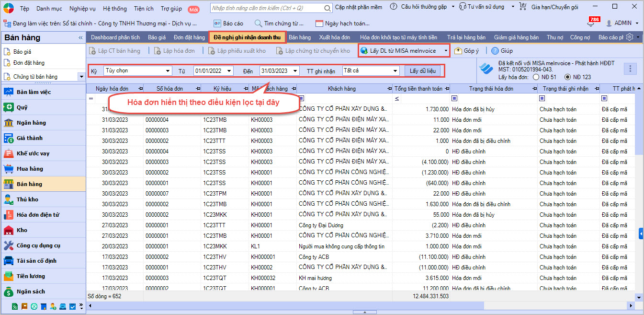Open the Nghiệp vụ menu
Screen dimensions: 644x315
[82, 9]
